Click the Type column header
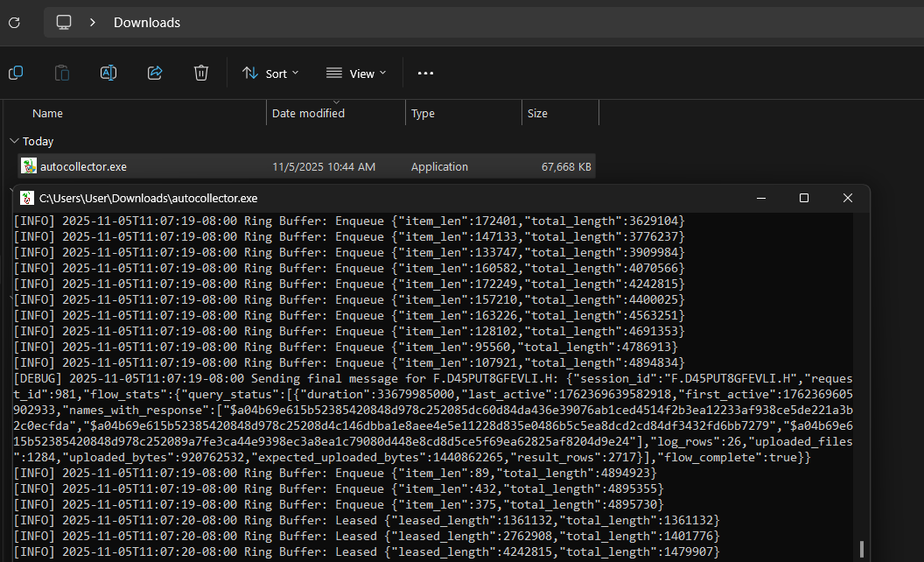This screenshot has height=562, width=924. pos(423,113)
